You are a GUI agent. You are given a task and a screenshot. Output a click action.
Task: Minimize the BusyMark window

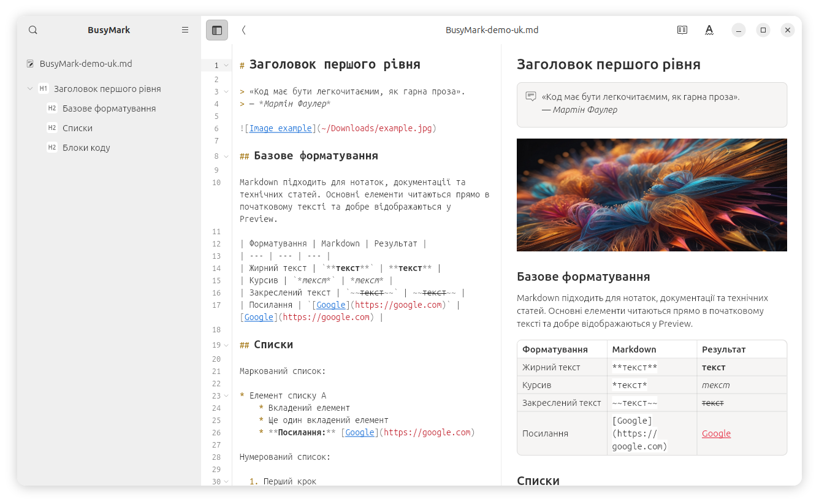(739, 30)
